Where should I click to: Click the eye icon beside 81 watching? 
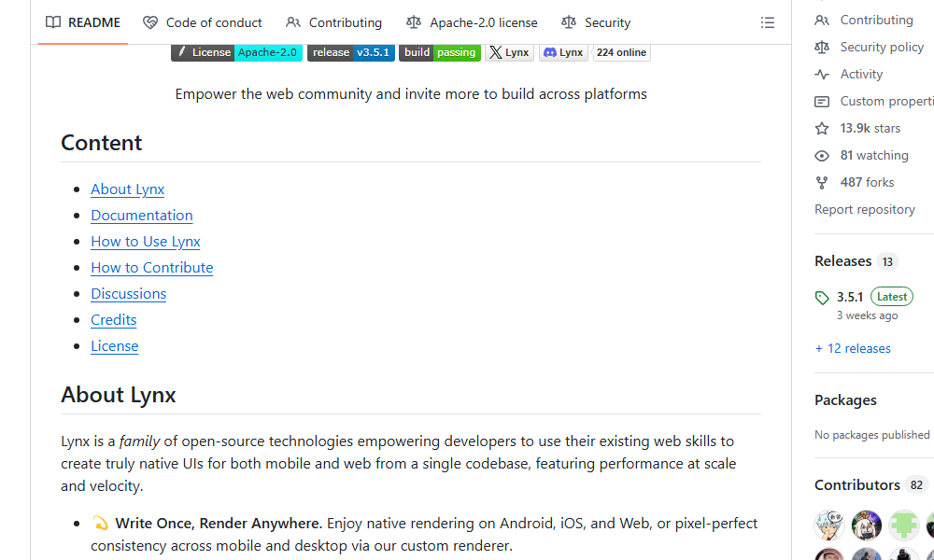822,156
